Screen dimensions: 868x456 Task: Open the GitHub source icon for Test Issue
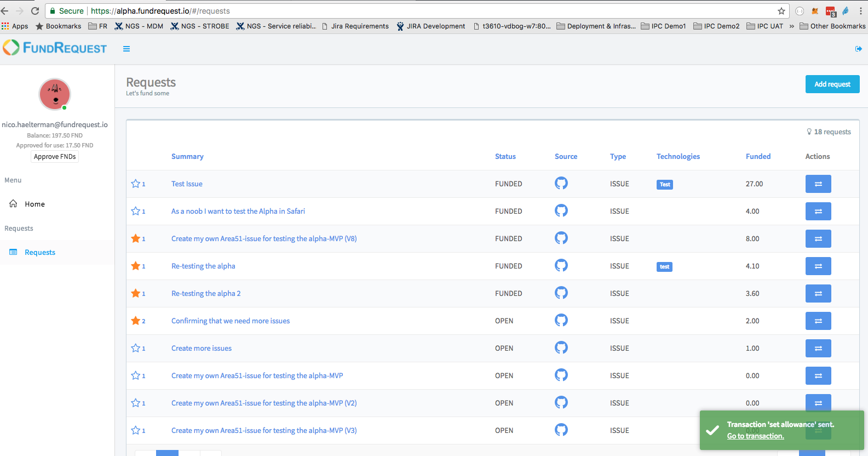pos(561,183)
